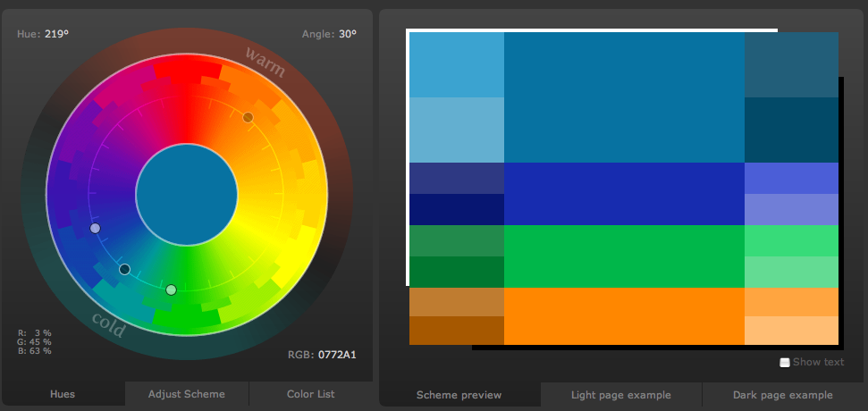Click the RGB 0772A1 hex value
This screenshot has height=411, width=868.
(x=337, y=355)
